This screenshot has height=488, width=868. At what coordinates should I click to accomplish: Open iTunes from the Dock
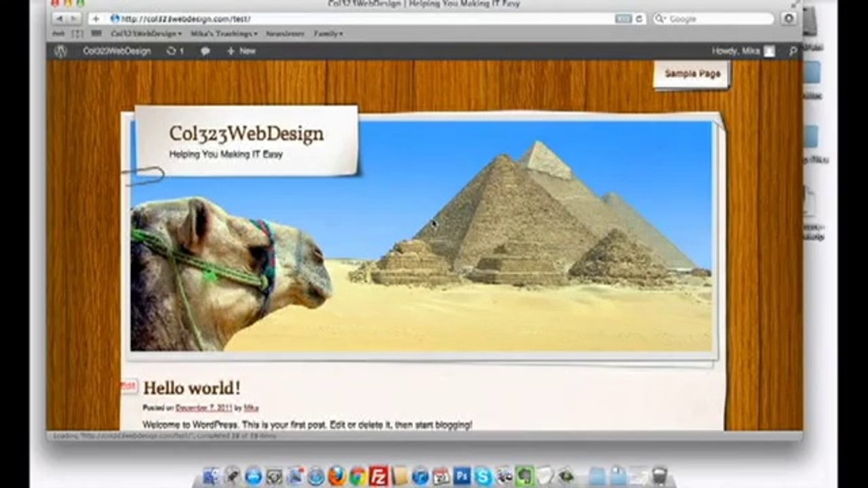coord(420,476)
